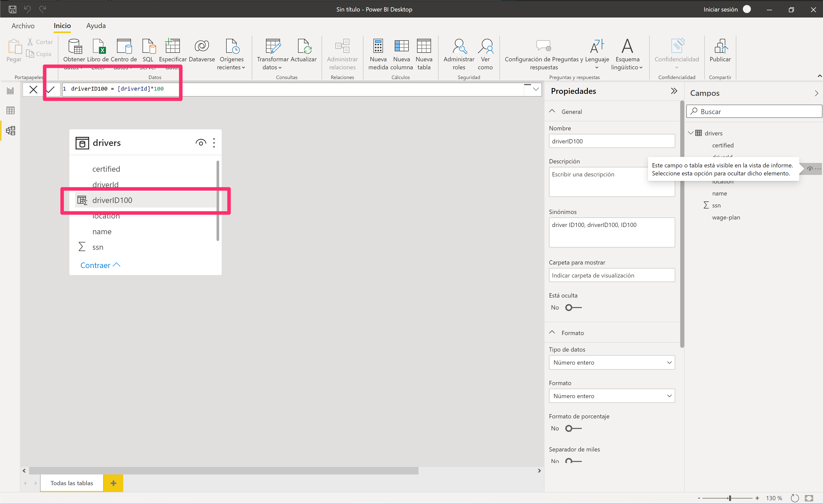Click the fit to screen icon
This screenshot has height=504, width=823.
pos(809,498)
